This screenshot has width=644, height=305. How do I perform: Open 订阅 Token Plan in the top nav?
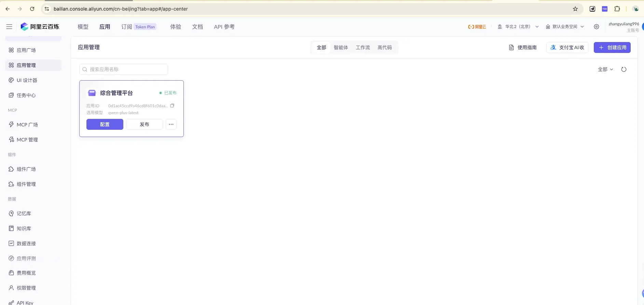139,27
